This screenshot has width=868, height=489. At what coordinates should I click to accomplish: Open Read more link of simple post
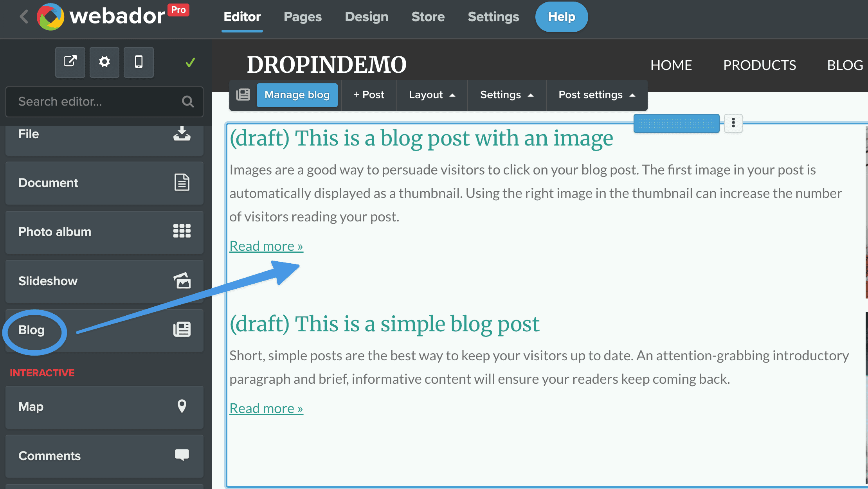click(266, 408)
